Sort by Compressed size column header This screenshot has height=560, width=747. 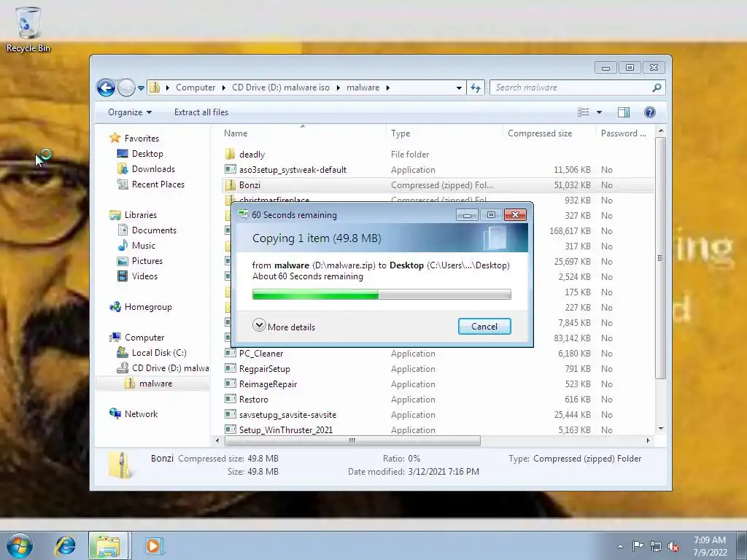(549, 133)
